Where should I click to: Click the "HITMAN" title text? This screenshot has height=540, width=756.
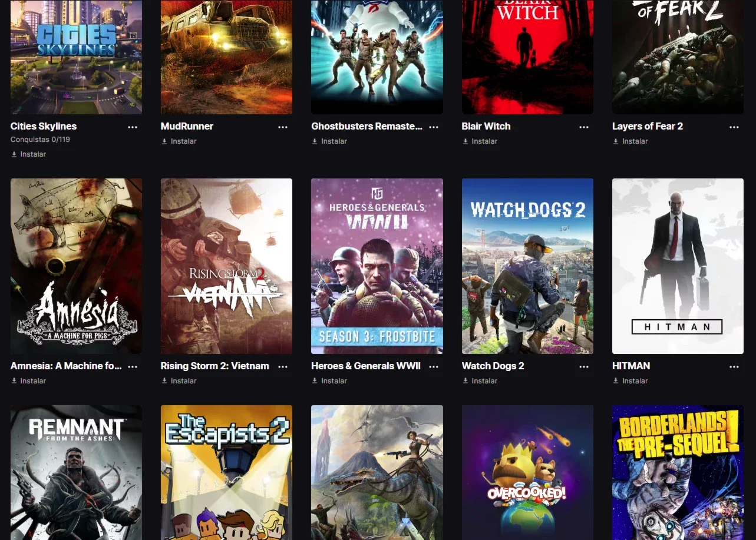(631, 366)
